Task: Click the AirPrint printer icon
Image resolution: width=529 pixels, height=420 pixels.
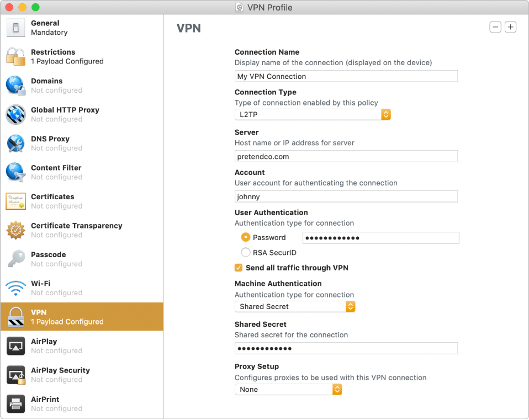Action: click(x=15, y=403)
